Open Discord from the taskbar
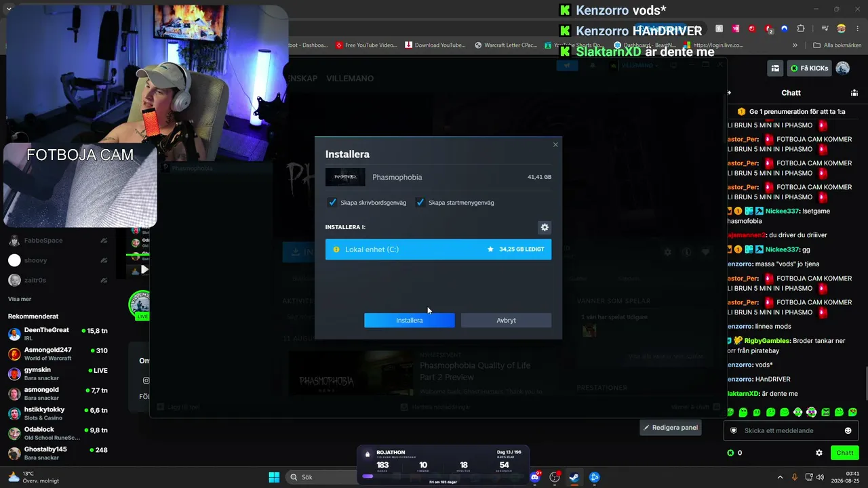868x488 pixels. [x=535, y=476]
